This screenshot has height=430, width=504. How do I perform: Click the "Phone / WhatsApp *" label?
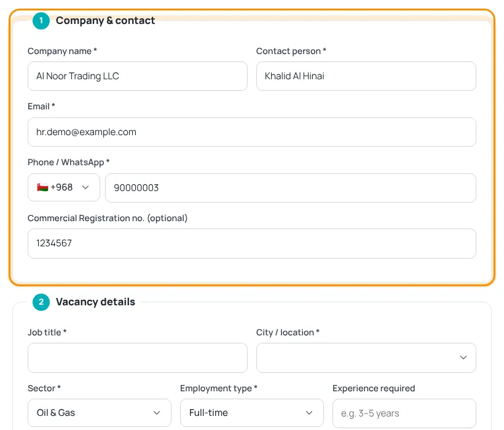pos(68,162)
